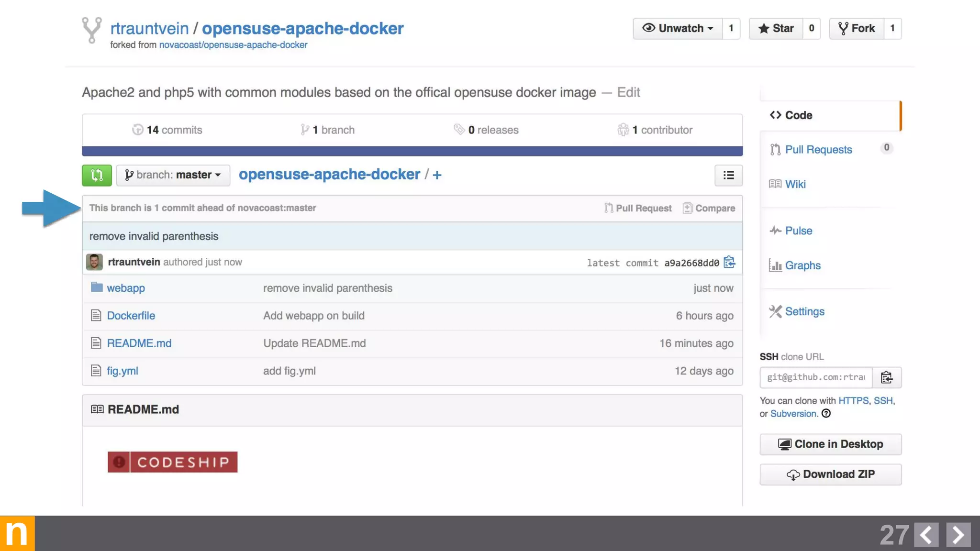
Task: Open the clone help question mark icon
Action: point(826,414)
